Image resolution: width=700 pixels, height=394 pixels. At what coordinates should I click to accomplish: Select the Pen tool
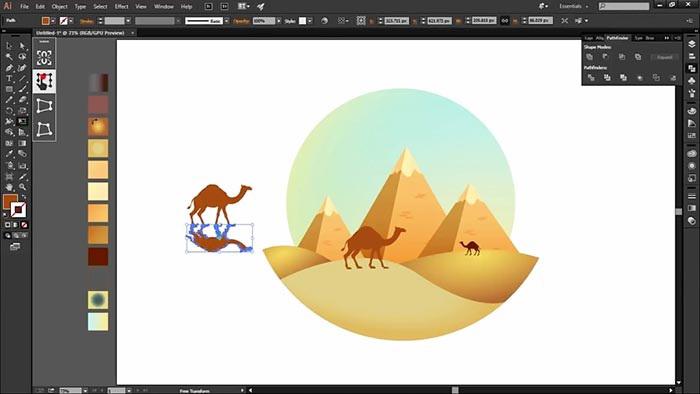[9, 67]
